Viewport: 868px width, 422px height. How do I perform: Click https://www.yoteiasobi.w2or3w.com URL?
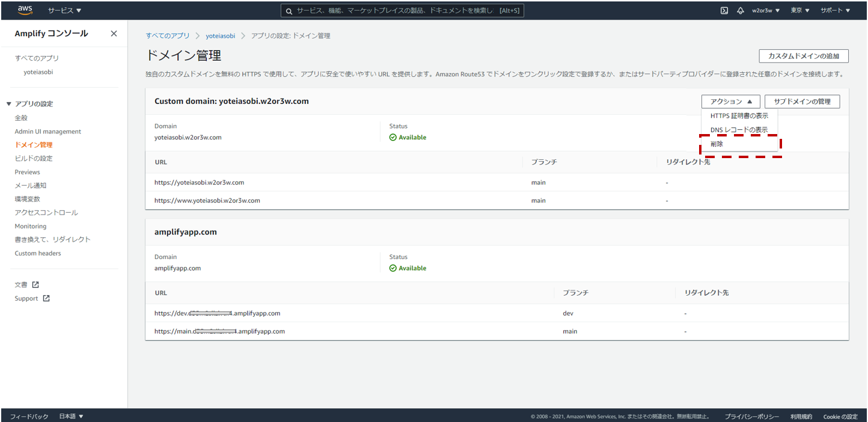point(207,200)
